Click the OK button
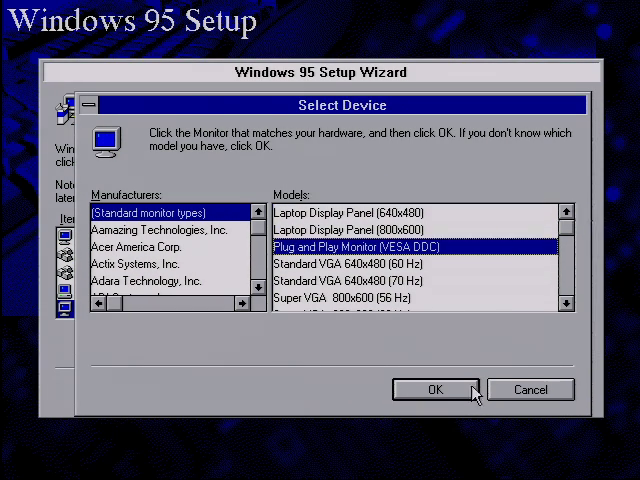This screenshot has width=640, height=480. pyautogui.click(x=436, y=390)
